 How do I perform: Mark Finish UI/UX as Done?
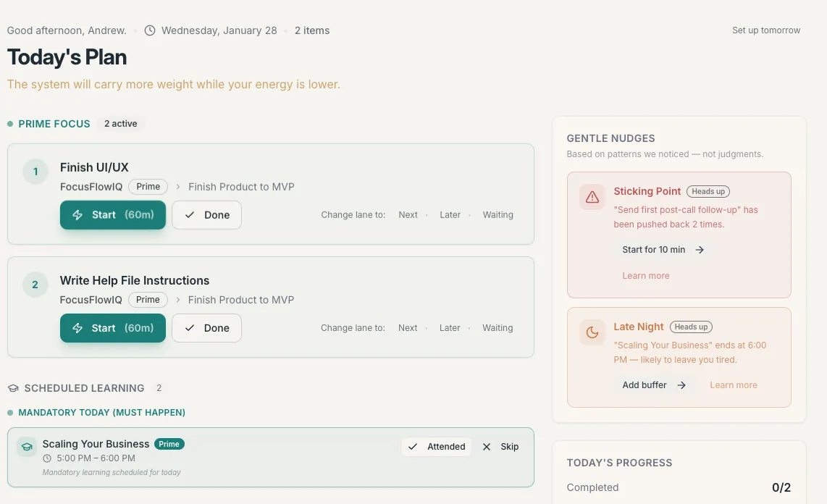pos(206,215)
